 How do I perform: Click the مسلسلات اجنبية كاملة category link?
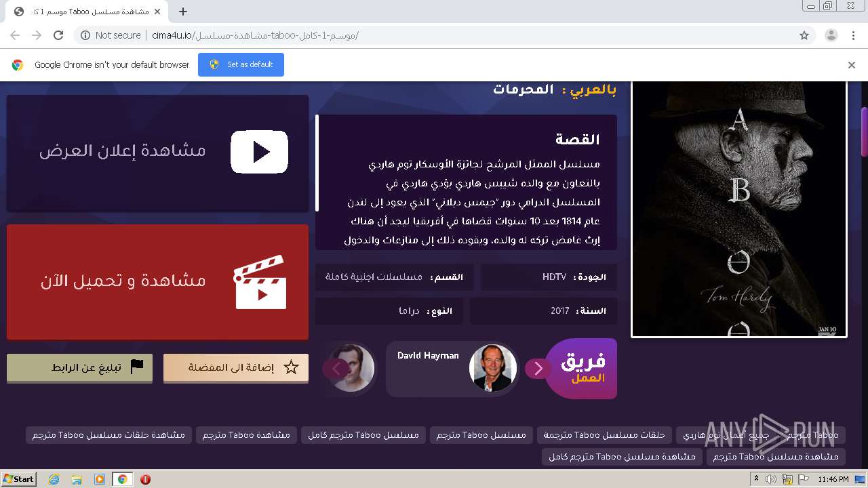coord(374,277)
